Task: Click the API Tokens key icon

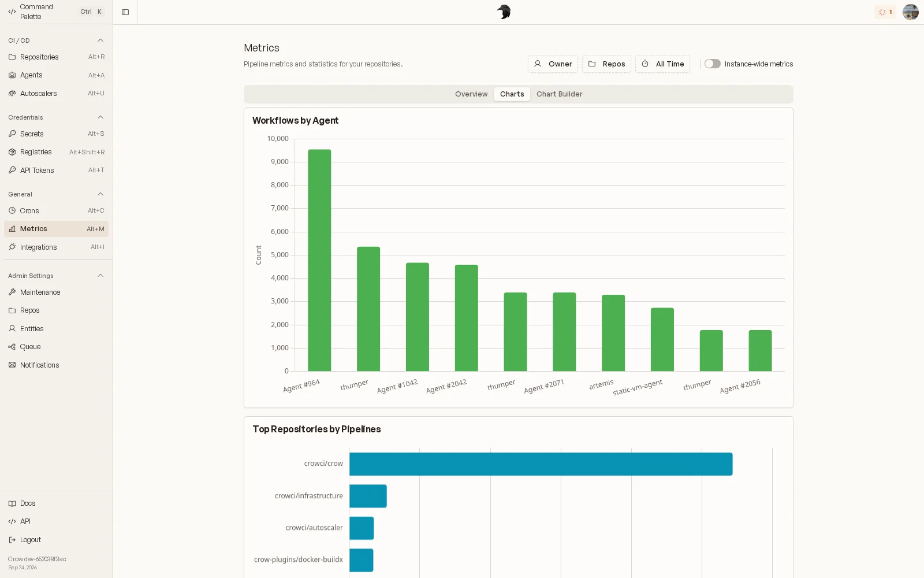Action: click(x=12, y=171)
